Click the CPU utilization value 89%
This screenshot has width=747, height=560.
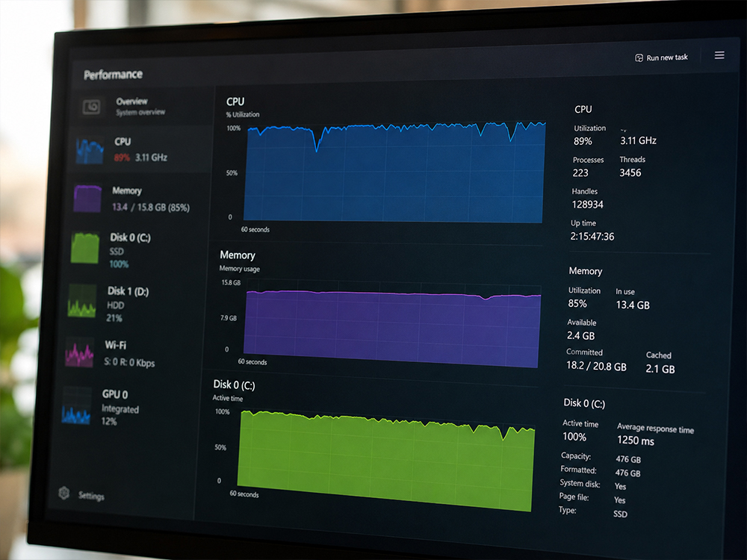583,141
